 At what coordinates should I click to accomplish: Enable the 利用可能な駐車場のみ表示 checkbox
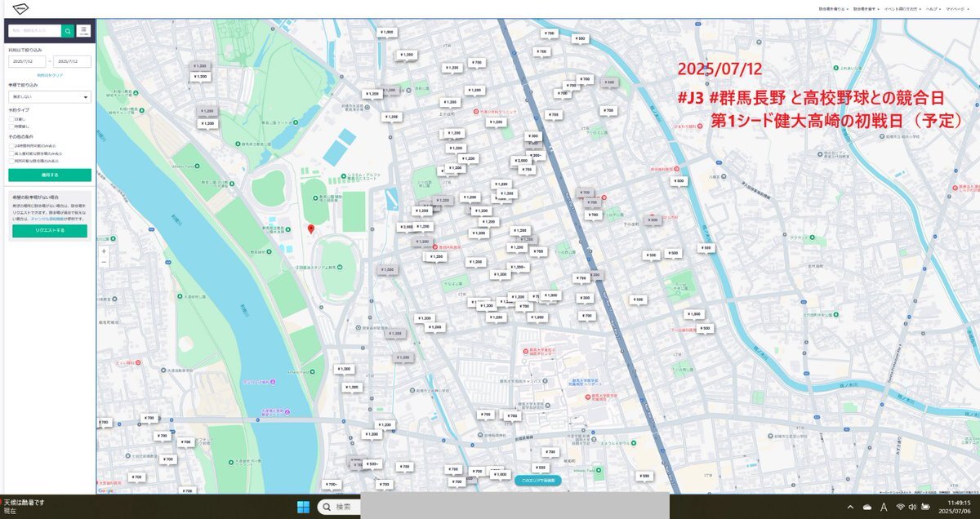click(11, 161)
